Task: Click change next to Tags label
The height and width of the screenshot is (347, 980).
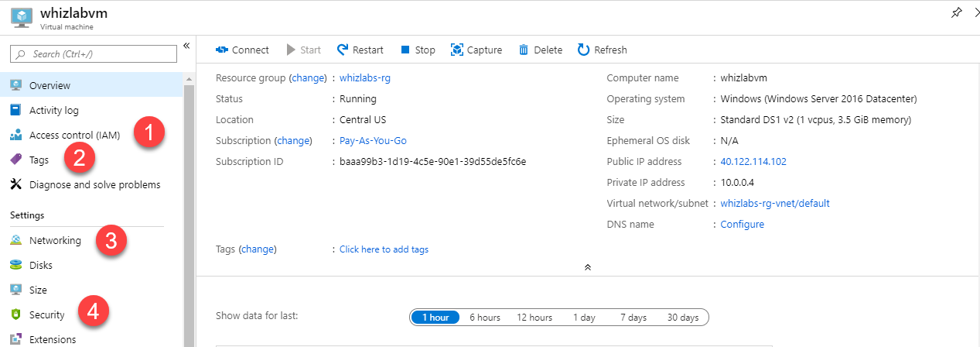Action: 258,249
